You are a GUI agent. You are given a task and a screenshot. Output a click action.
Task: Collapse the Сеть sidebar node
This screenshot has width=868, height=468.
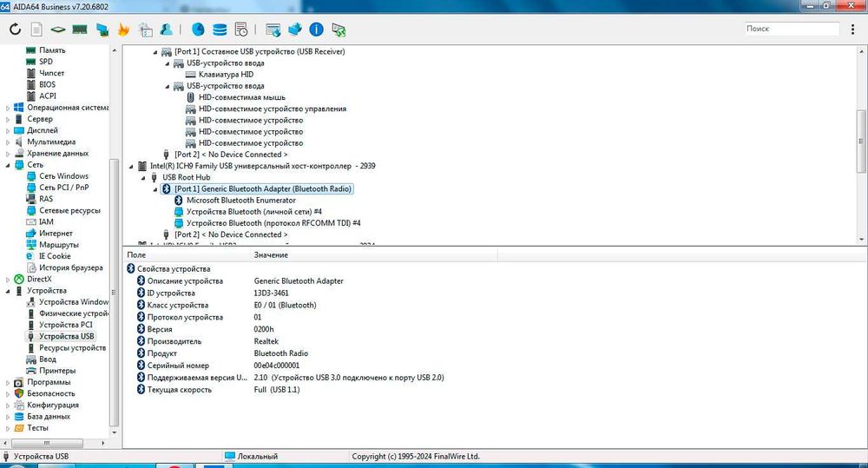(8, 164)
